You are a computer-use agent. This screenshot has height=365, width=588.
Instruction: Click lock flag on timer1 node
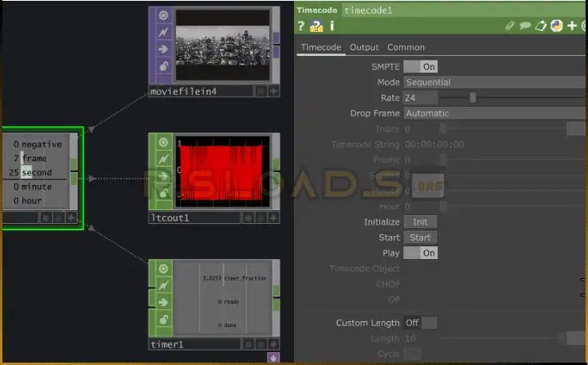pos(163,320)
